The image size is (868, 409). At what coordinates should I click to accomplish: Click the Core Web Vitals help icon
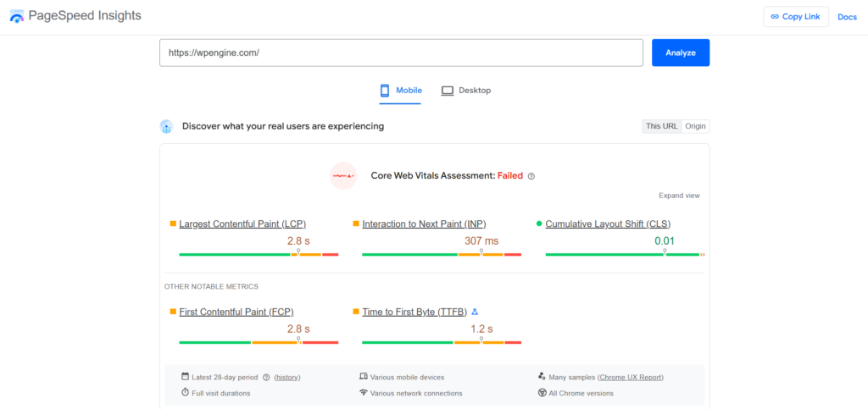pos(531,176)
